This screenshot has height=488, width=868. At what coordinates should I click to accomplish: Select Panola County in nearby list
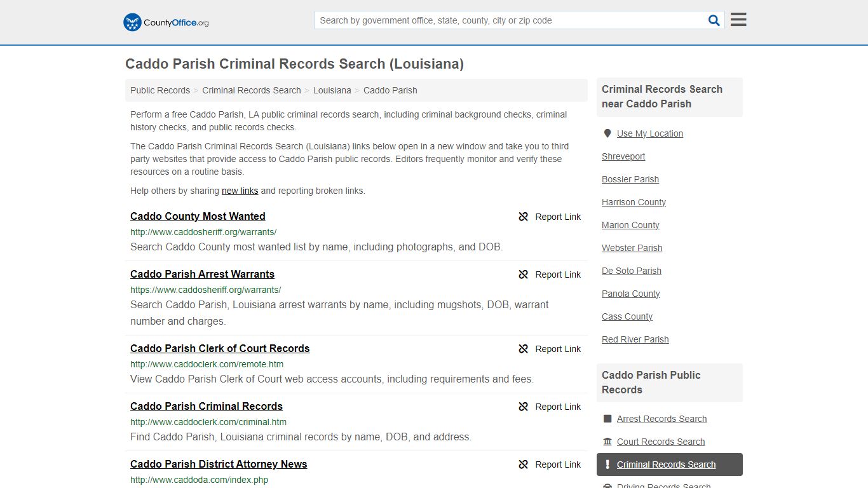[x=631, y=294]
